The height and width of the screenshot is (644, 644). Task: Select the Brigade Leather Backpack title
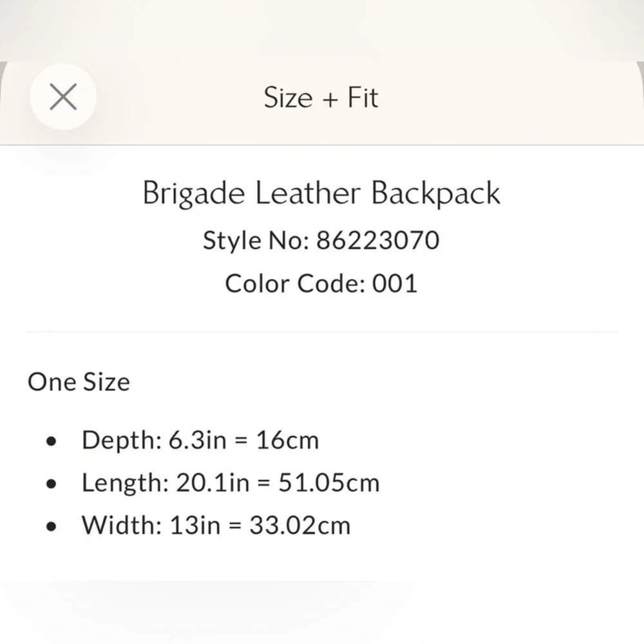click(x=321, y=193)
